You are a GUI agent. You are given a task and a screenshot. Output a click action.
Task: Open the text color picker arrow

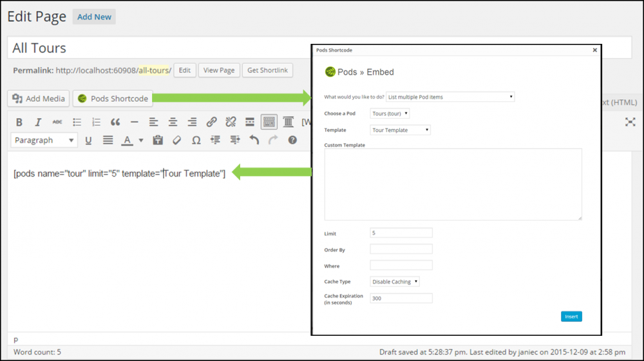[140, 140]
